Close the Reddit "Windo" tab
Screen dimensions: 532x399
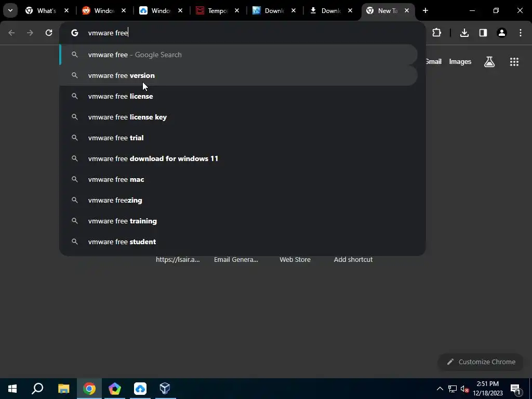click(124, 10)
